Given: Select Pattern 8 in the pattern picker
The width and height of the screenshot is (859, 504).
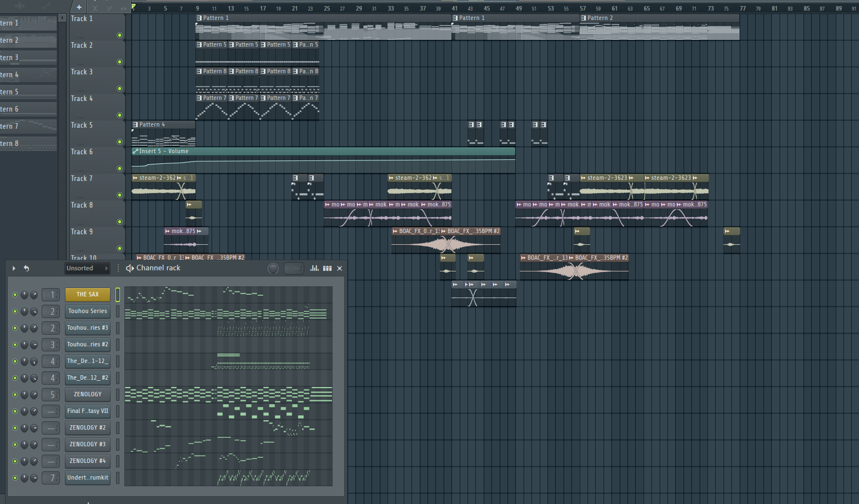Looking at the screenshot, I should pyautogui.click(x=28, y=144).
